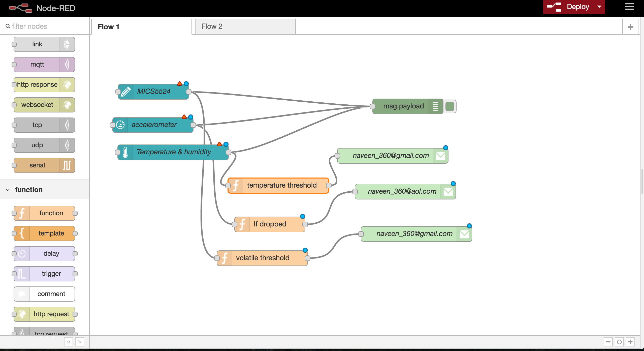Expand all palette categories double-down arrow
The height and width of the screenshot is (351, 644).
click(80, 342)
